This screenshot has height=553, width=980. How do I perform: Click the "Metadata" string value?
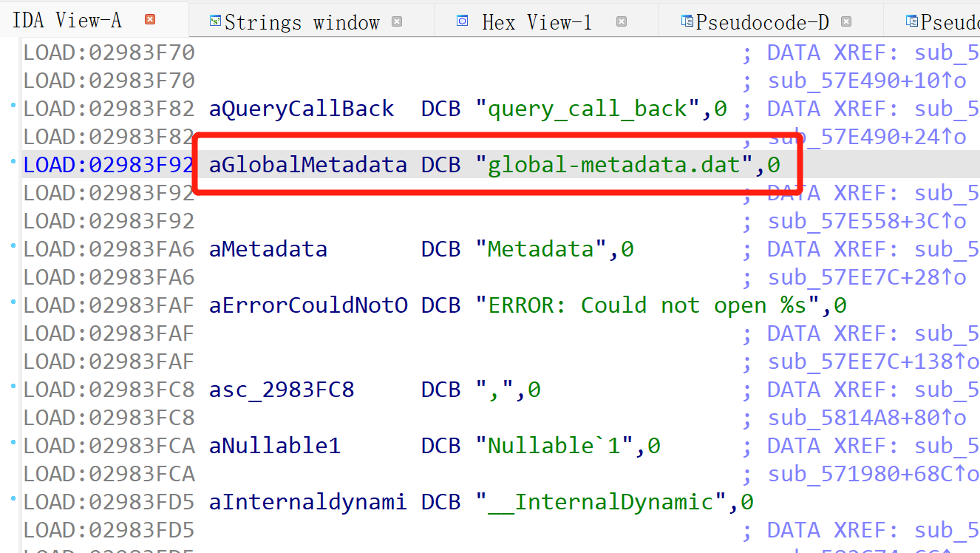(542, 249)
